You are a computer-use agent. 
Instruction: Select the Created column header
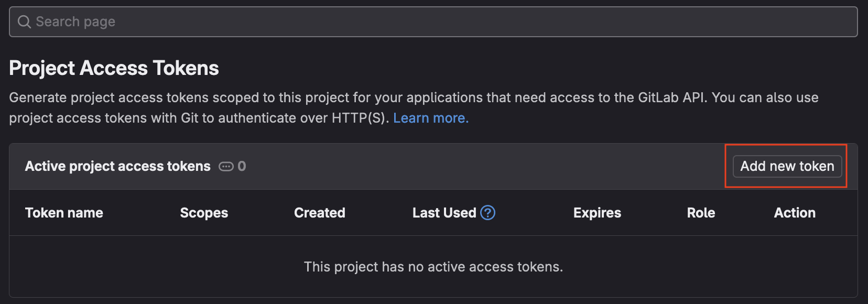click(319, 213)
